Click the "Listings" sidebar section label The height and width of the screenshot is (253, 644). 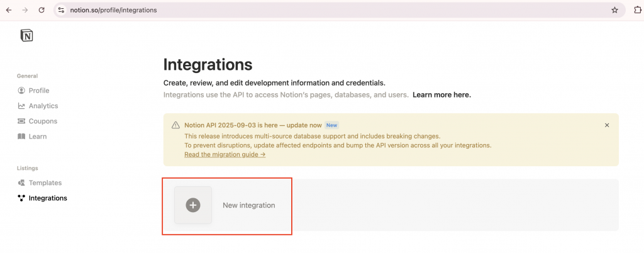28,168
